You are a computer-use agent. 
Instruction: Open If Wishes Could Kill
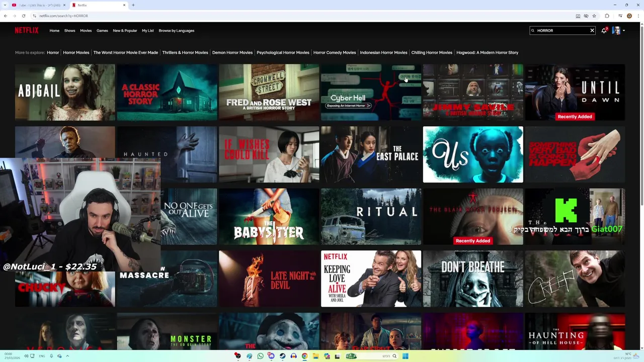coord(269,154)
